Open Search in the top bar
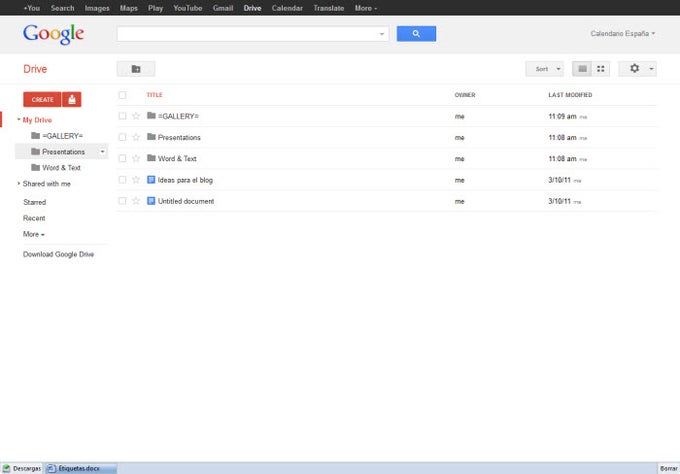 click(x=62, y=8)
